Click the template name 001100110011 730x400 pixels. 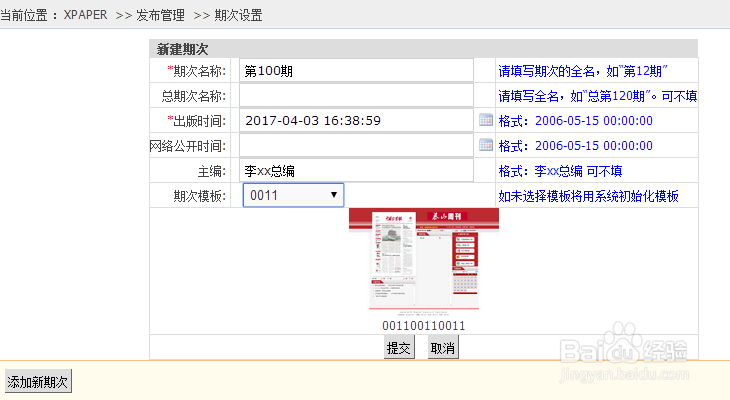[424, 325]
